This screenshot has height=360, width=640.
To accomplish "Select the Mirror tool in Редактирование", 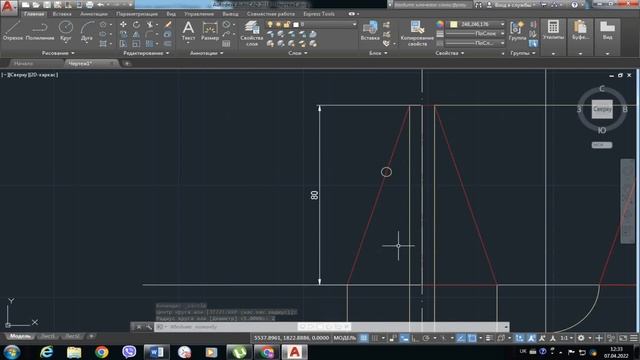I will pos(136,34).
